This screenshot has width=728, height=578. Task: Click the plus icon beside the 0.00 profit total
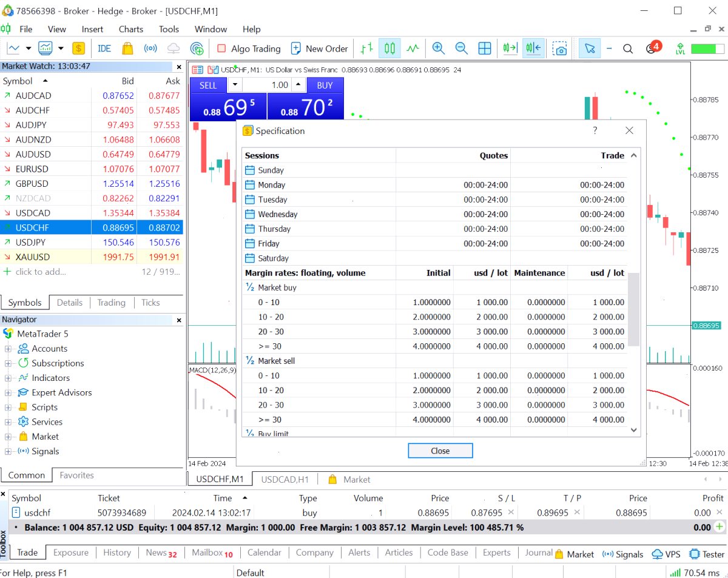tap(720, 527)
